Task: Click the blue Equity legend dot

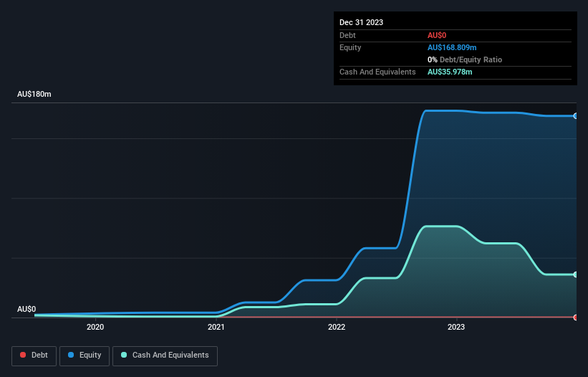Action: click(x=71, y=355)
